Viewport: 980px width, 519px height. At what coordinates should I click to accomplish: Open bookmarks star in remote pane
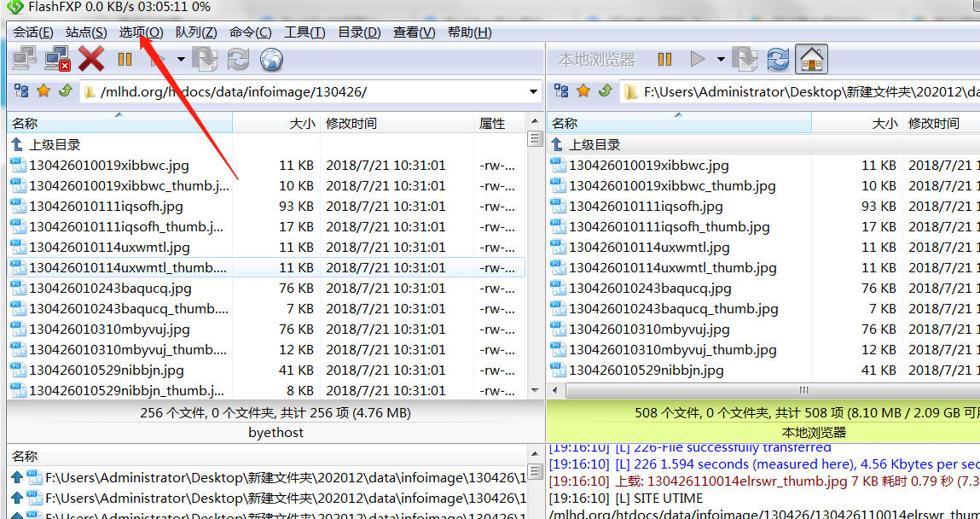click(x=43, y=90)
